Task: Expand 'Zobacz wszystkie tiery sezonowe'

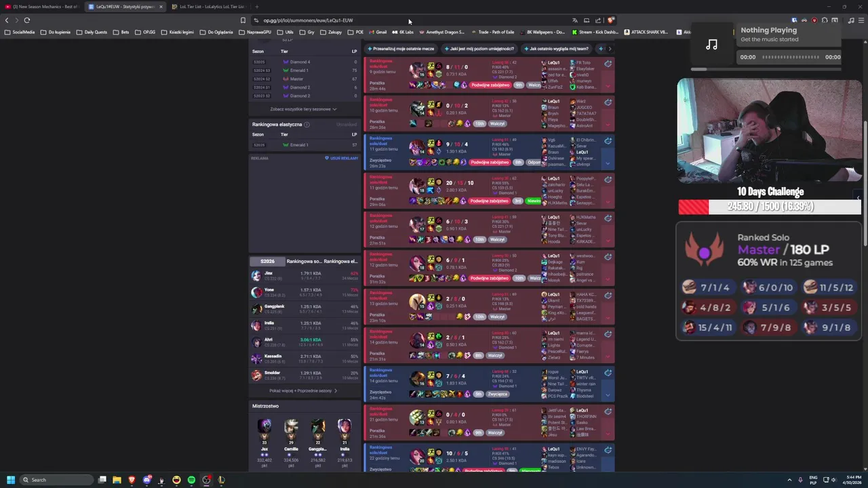Action: tap(303, 109)
